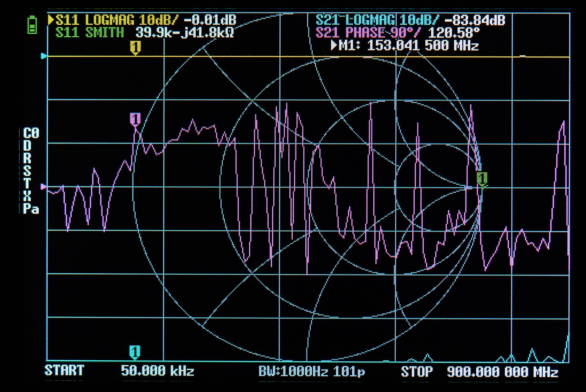Tap the 120.58° S21 phase value

point(454,33)
